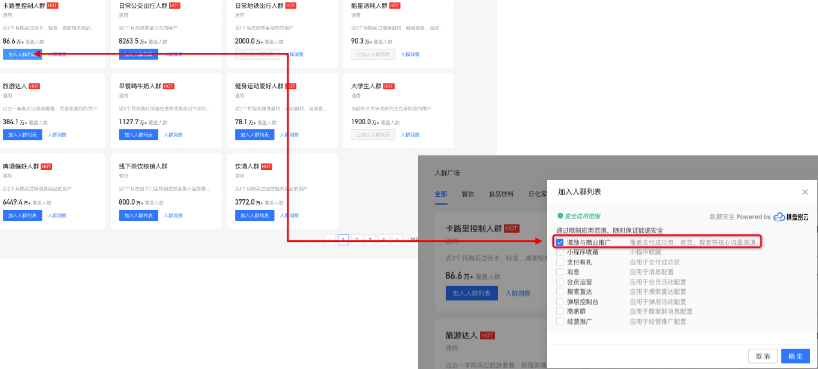Check the 小程序收藏 checkbox
Screen dimensions: 818x369
click(x=560, y=252)
